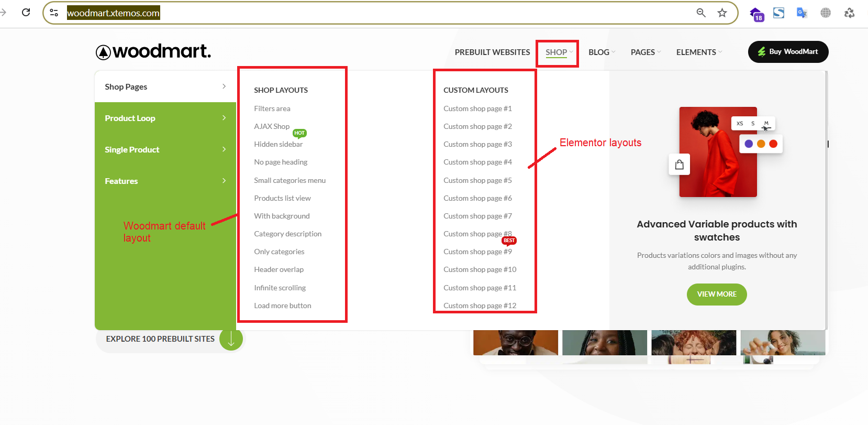Click the zoom magnifier icon in address bar
Screen dimensions: 868x425
tap(701, 13)
